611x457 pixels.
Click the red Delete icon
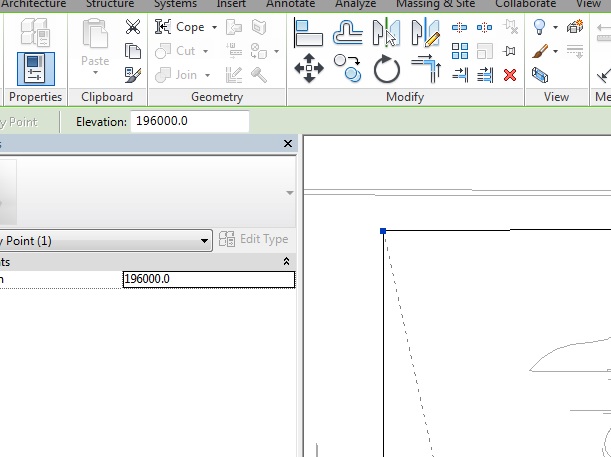510,75
